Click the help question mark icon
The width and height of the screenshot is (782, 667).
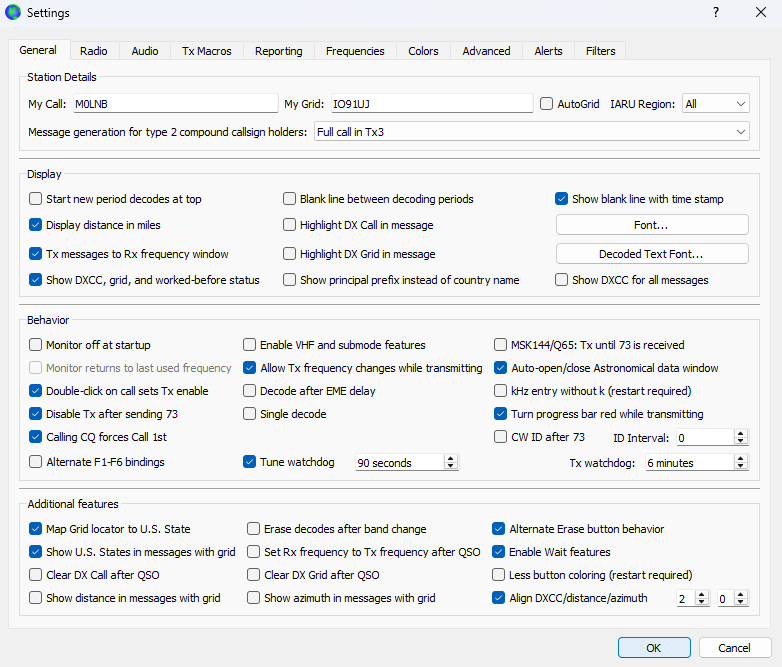pyautogui.click(x=715, y=13)
